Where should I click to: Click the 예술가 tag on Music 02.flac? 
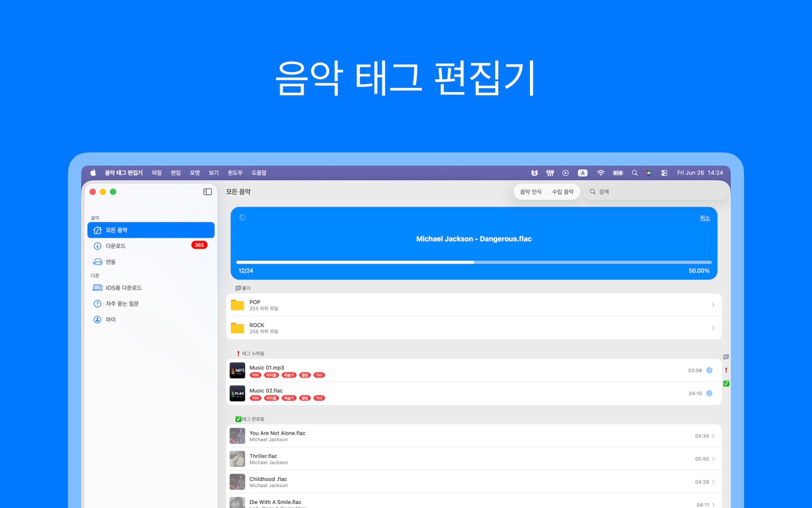click(x=289, y=398)
